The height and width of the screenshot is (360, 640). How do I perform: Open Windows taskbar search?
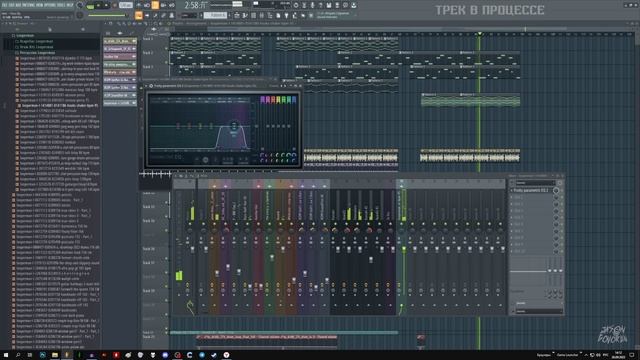[x=18, y=355]
